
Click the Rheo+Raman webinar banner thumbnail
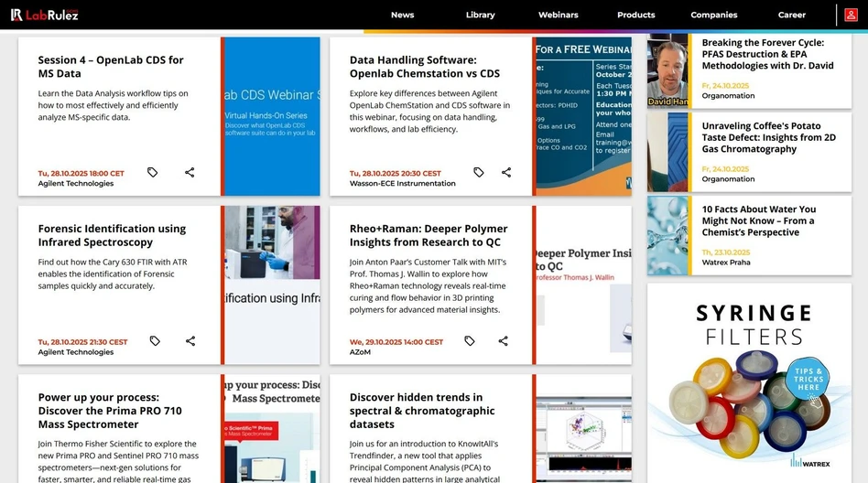(583, 284)
